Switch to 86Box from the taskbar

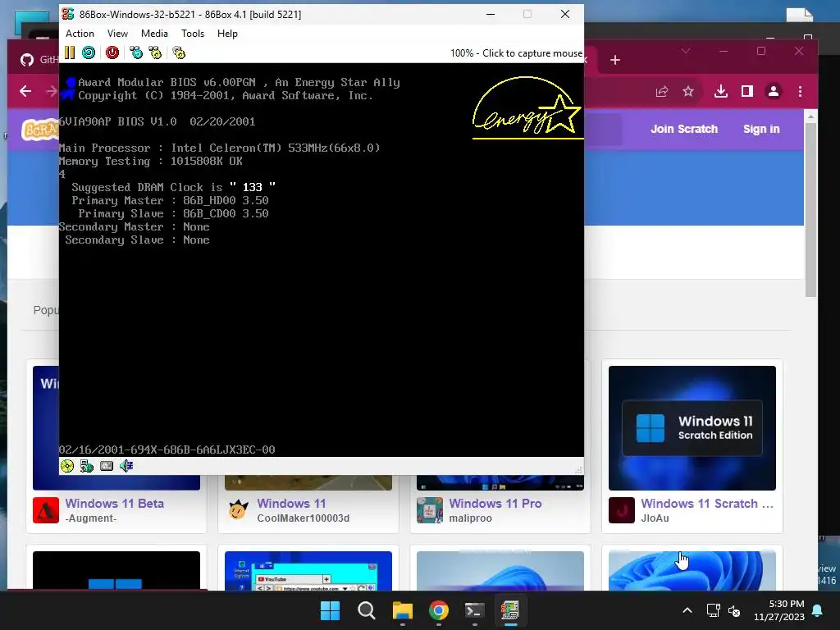(510, 610)
